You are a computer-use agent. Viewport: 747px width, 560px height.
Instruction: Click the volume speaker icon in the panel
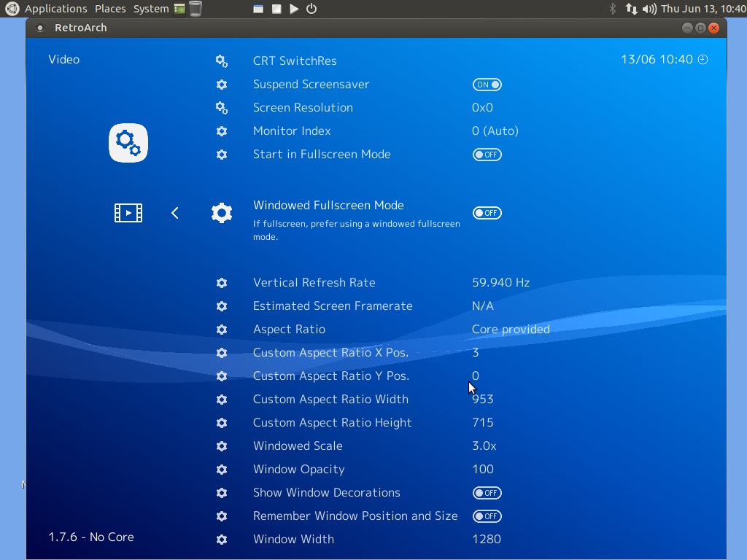click(649, 9)
